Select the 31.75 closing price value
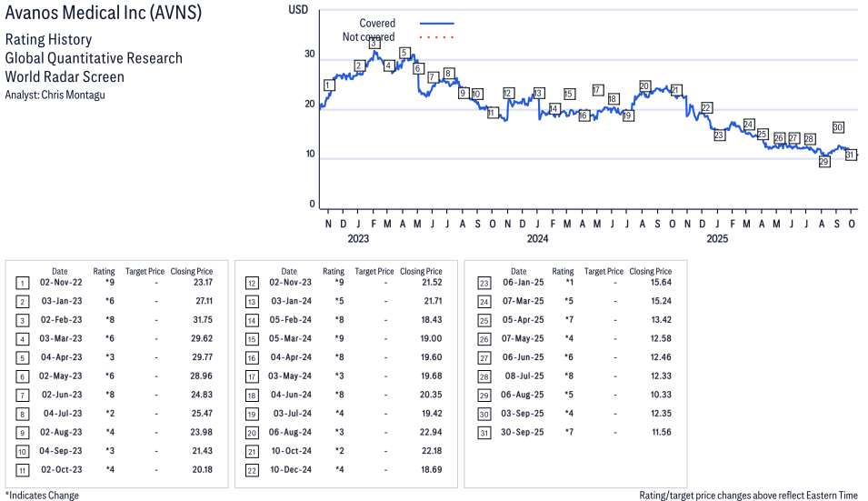868x501 pixels. (x=203, y=319)
